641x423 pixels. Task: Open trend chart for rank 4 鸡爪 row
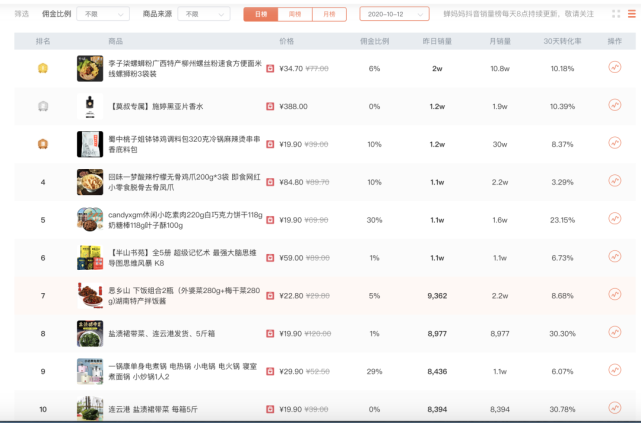click(x=614, y=181)
